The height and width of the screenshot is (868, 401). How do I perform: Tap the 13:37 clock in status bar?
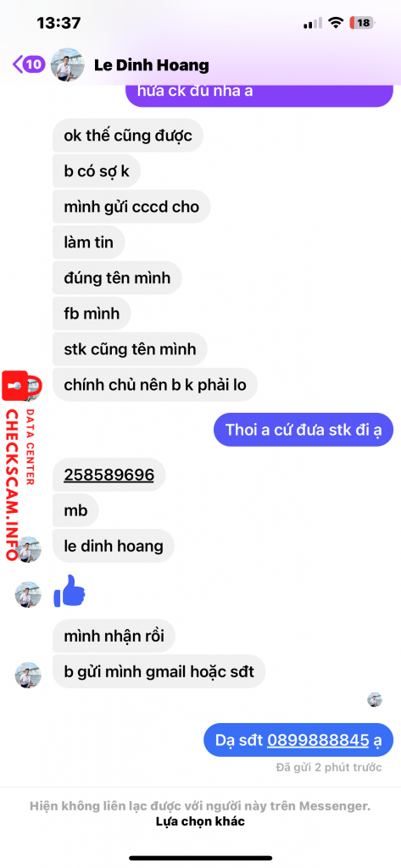(58, 23)
